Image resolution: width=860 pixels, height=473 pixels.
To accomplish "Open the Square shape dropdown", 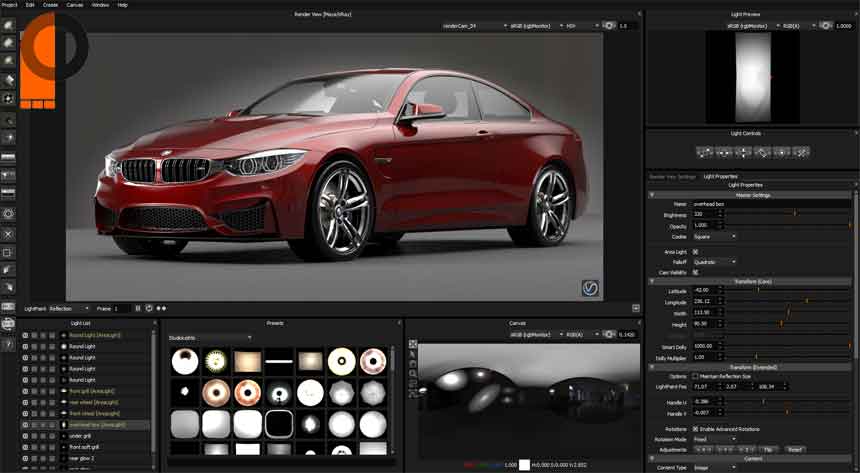I will coord(714,236).
